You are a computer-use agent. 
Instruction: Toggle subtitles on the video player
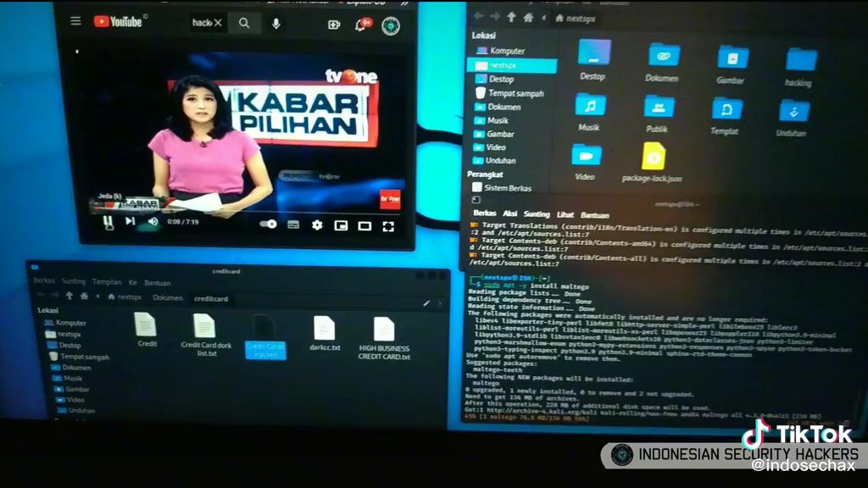click(x=293, y=225)
